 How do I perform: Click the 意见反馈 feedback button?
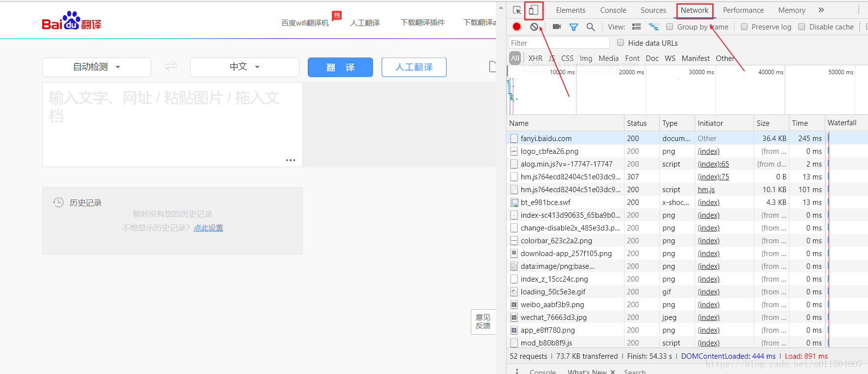click(x=483, y=321)
